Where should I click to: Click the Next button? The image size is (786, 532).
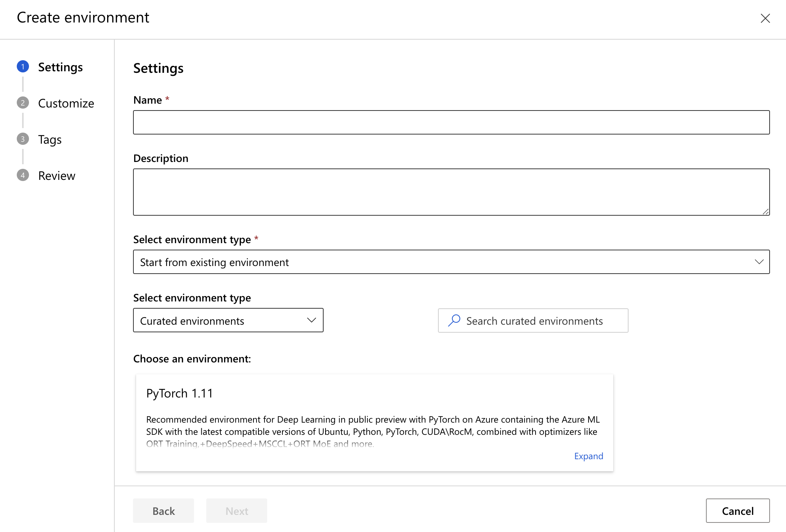[x=237, y=510]
